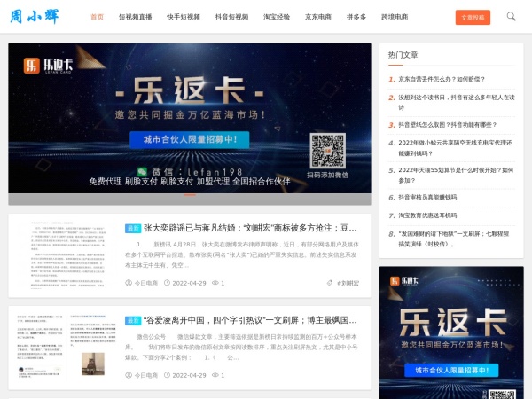Click the 2022-04-29 date on 张大奕 article
The image size is (532, 399).
click(190, 283)
